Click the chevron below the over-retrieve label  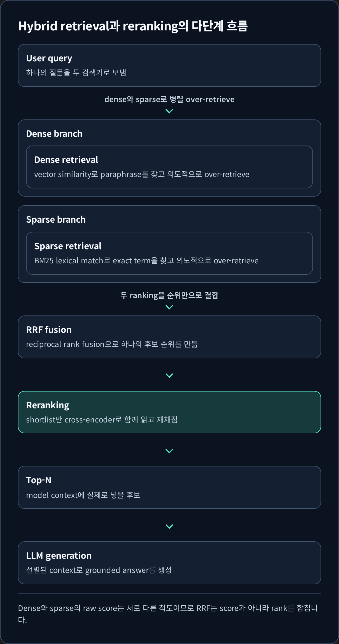click(x=169, y=111)
